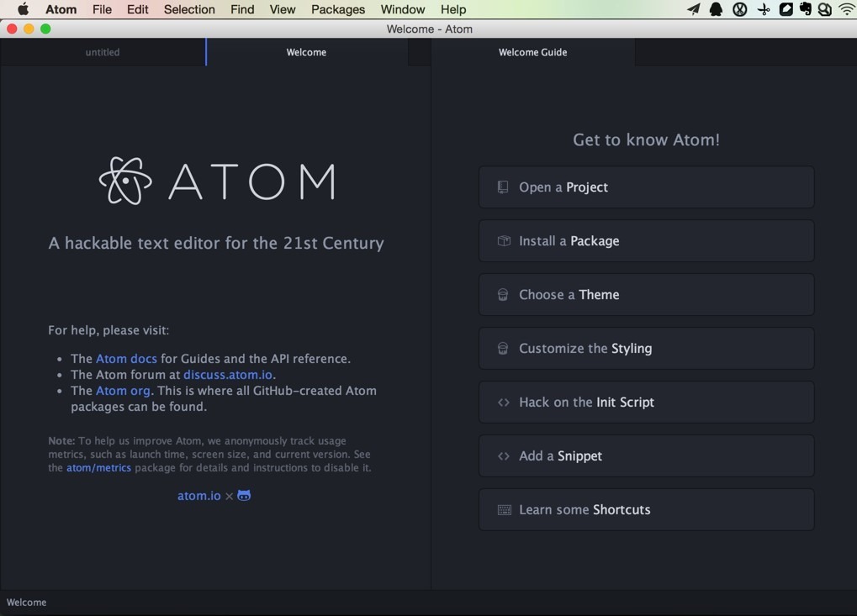Click the paint bucket icon beside Customize the Styling

pyautogui.click(x=503, y=349)
